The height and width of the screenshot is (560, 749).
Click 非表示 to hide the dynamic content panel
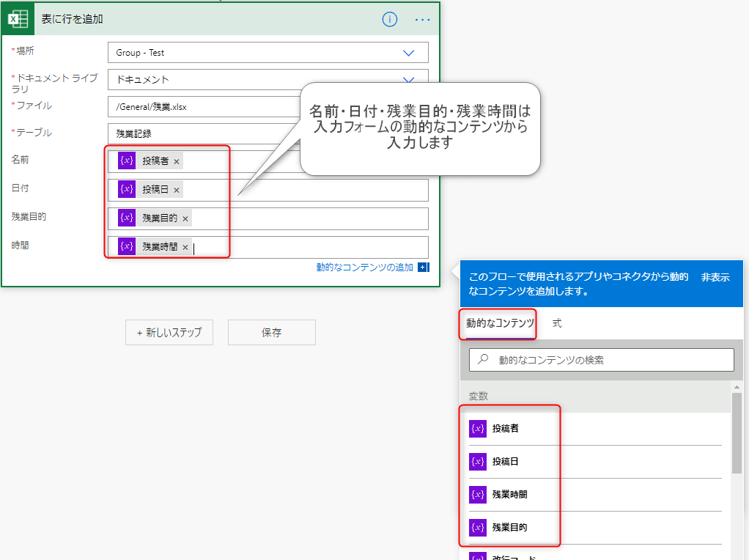[715, 277]
